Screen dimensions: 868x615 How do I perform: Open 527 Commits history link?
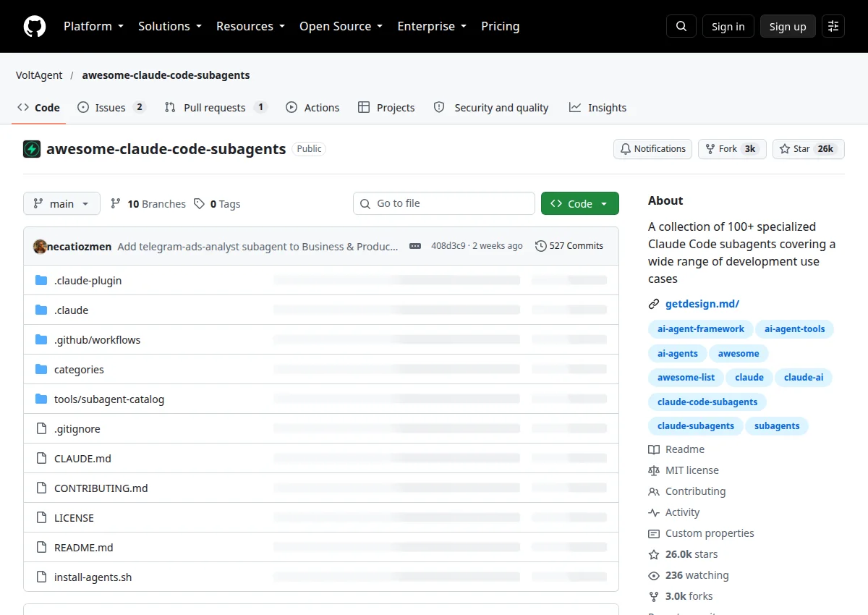(569, 246)
